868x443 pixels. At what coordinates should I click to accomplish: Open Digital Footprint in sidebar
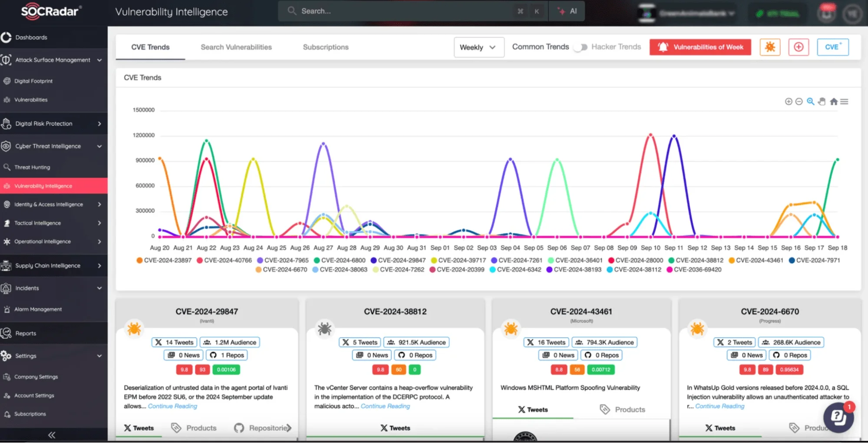click(x=33, y=81)
